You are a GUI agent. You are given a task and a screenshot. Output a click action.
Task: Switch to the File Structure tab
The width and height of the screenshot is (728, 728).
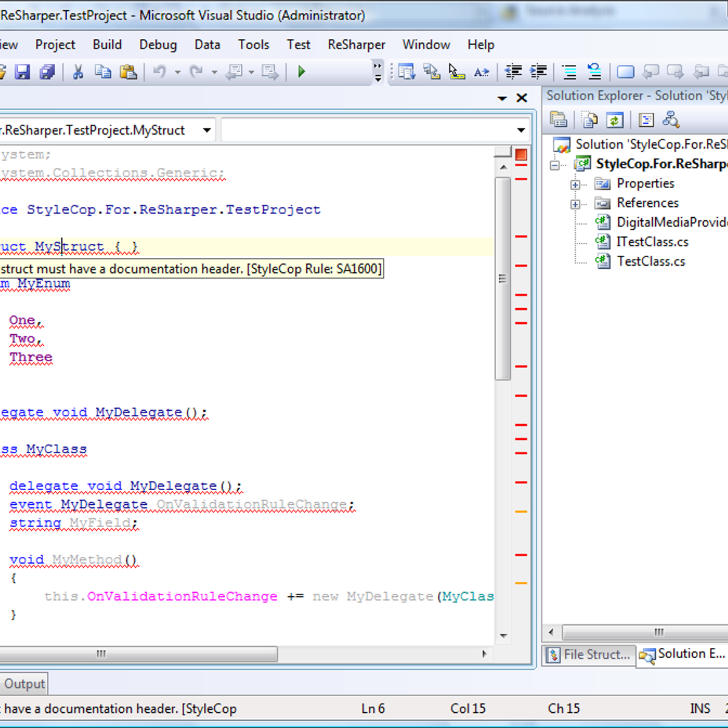click(588, 655)
